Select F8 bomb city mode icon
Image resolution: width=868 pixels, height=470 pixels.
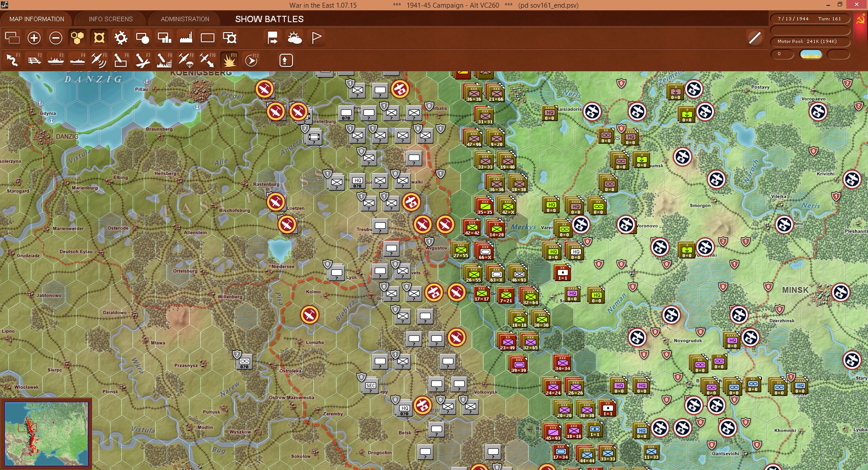pyautogui.click(x=164, y=60)
